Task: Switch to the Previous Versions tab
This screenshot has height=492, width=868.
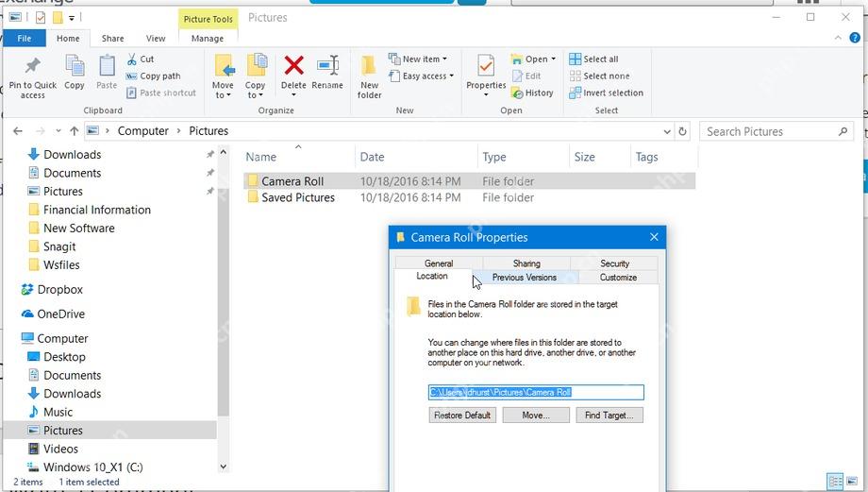Action: pyautogui.click(x=525, y=277)
